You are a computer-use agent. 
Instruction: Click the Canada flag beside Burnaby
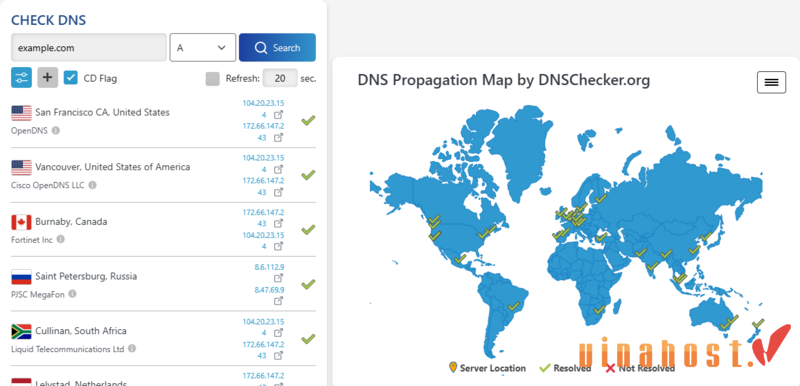coord(21,222)
